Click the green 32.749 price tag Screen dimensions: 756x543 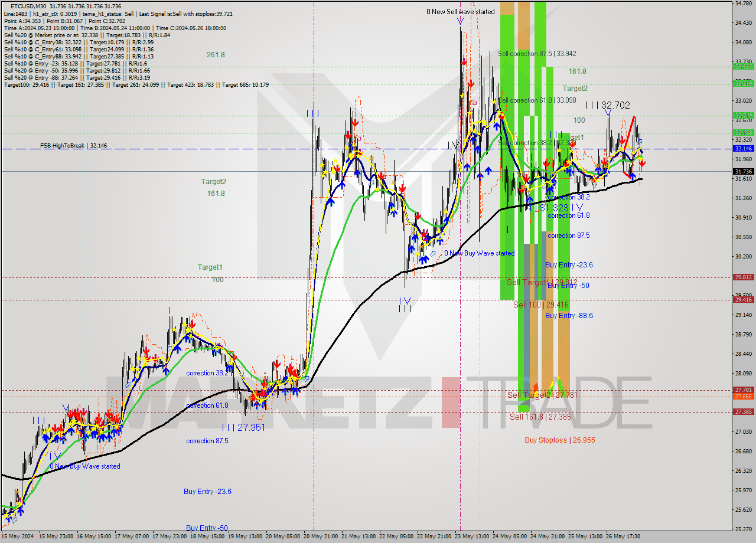[742, 115]
